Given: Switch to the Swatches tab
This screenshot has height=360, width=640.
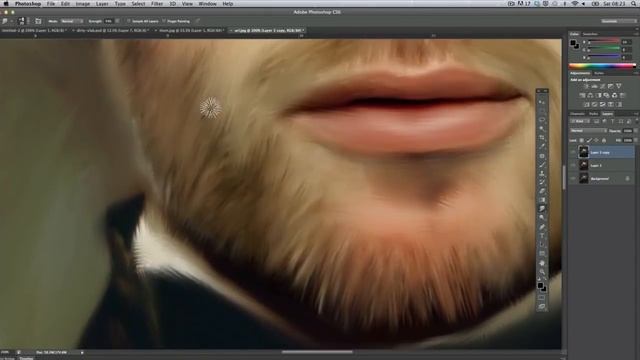Looking at the screenshot, I should coord(590,34).
